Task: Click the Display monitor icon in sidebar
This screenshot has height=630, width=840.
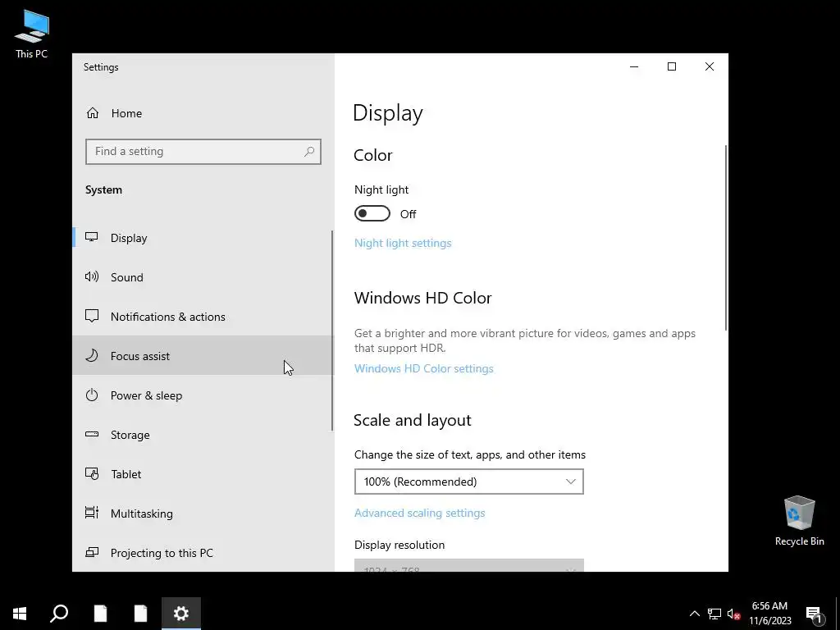Action: [x=92, y=237]
